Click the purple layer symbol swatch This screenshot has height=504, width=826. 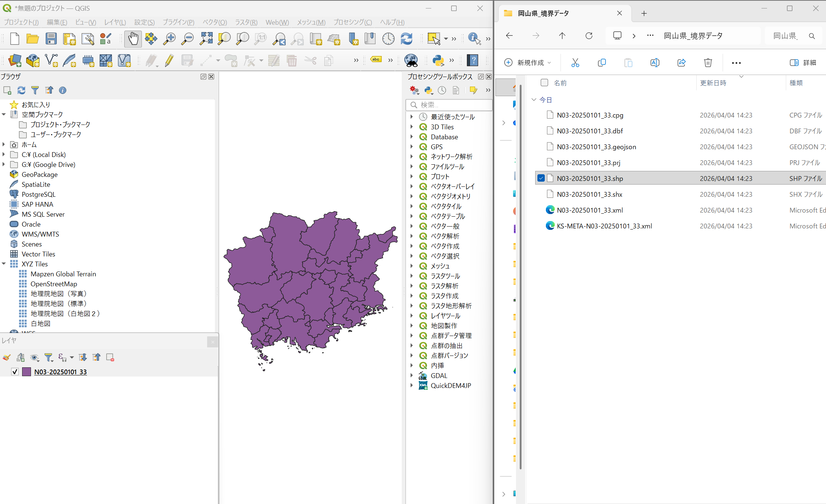point(27,372)
